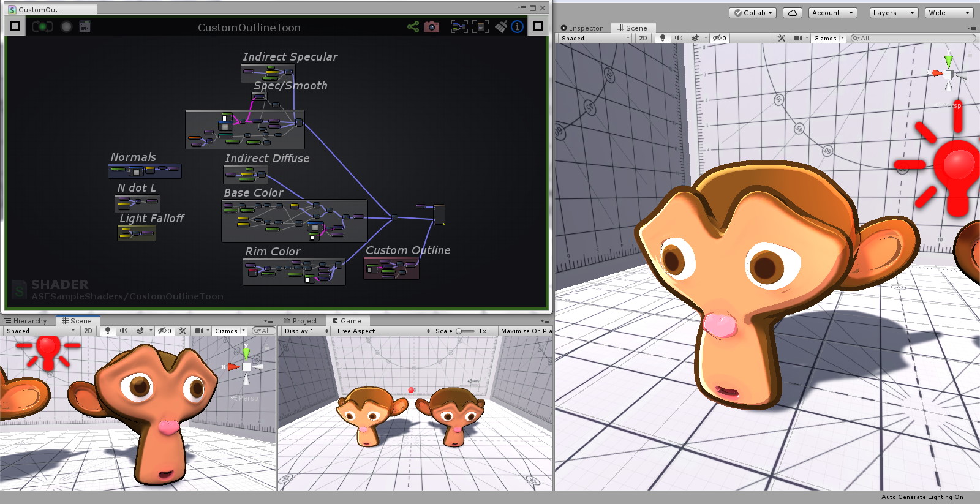Toggle scene lighting in the bottom Scene view
This screenshot has height=504, width=980.
pyautogui.click(x=108, y=331)
